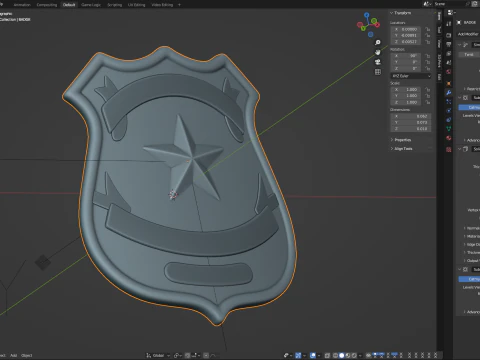Open the Scene properties tab icon
Screen dimensions: 480x360
[449, 62]
